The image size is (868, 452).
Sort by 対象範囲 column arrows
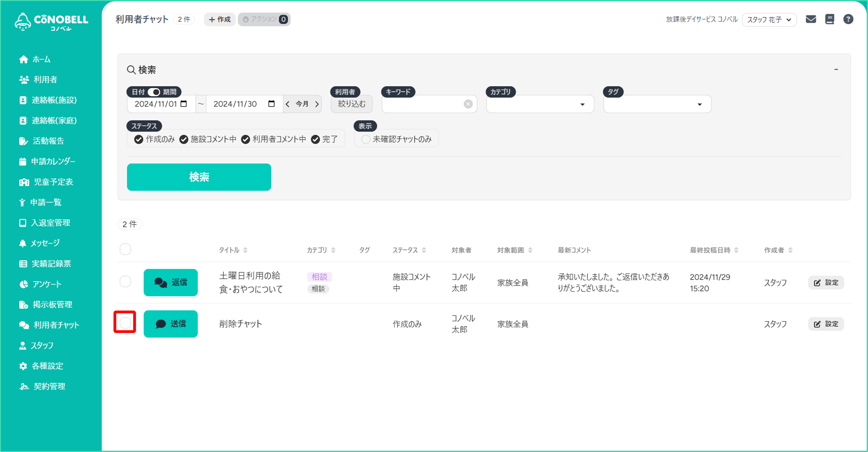(530, 250)
